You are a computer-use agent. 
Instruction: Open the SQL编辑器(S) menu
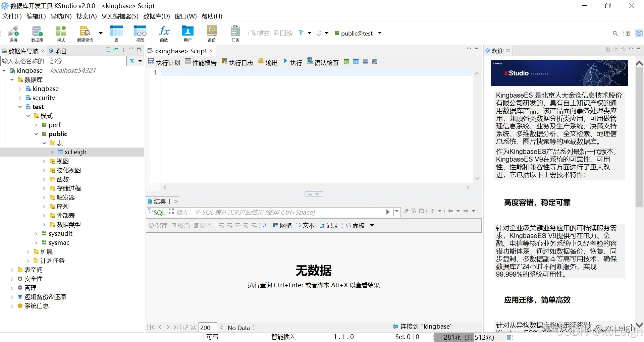pyautogui.click(x=120, y=16)
